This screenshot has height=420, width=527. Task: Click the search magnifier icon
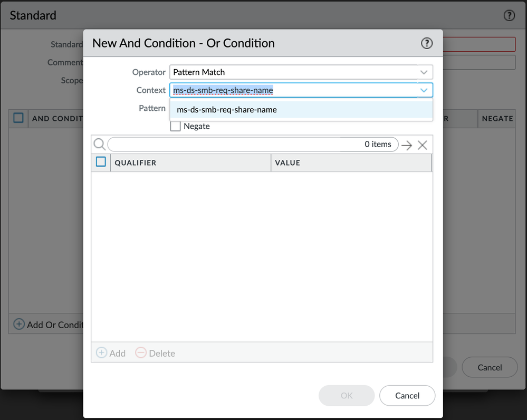[x=99, y=145]
